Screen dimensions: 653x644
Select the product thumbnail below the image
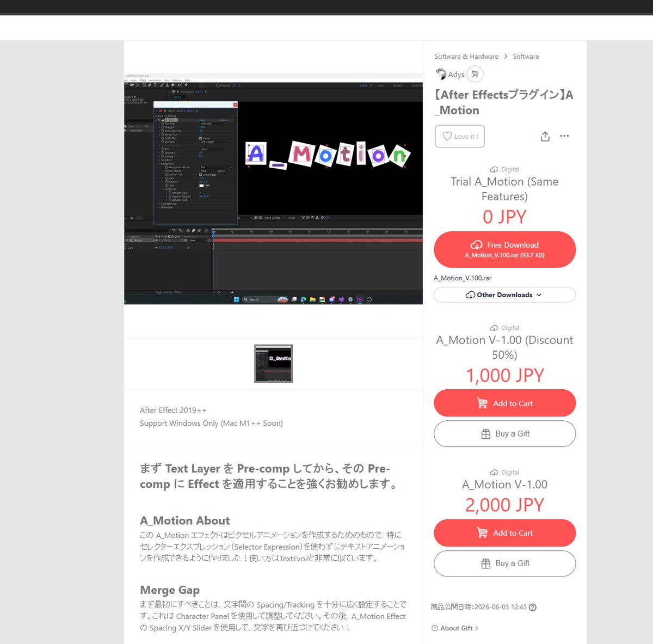tap(273, 364)
